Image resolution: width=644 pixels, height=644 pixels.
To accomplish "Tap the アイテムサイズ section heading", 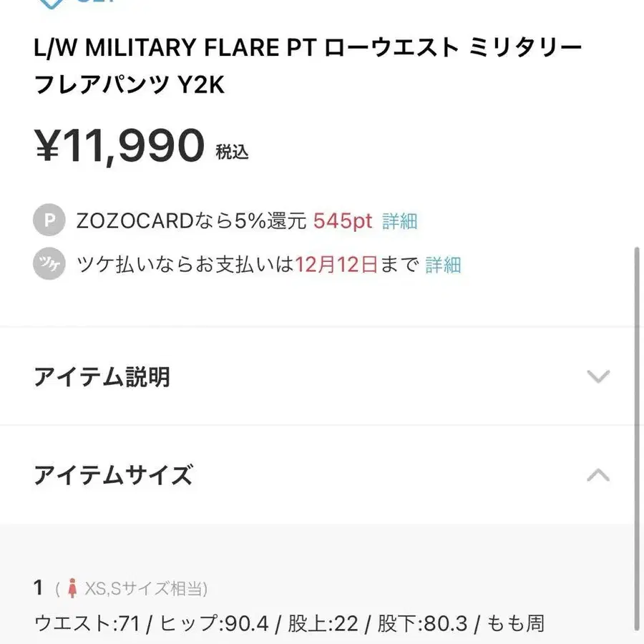I will pos(113,474).
